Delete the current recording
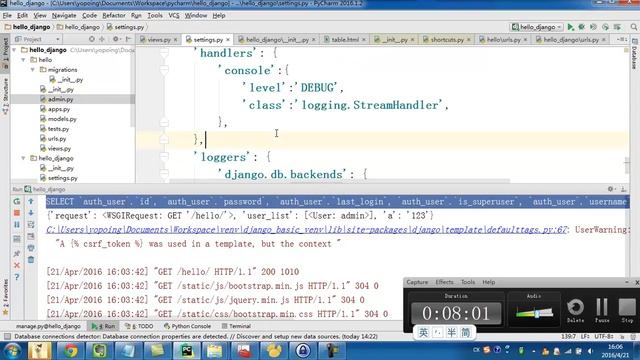This screenshot has height=360, width=640. tap(576, 310)
